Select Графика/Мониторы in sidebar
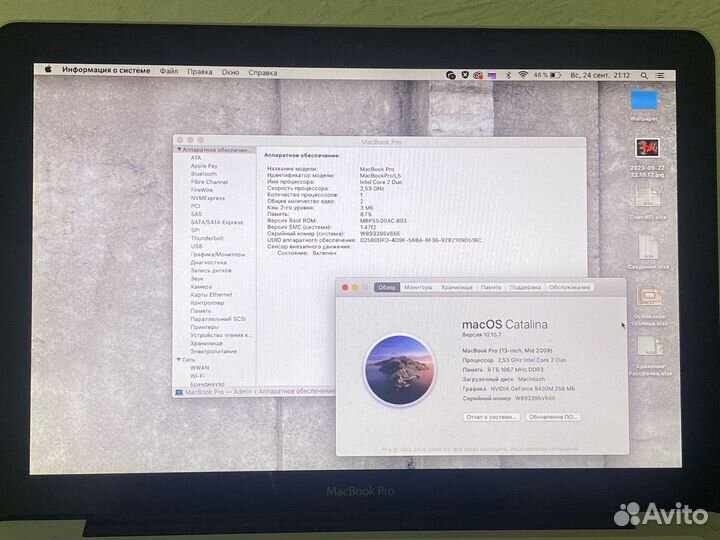 (x=218, y=254)
